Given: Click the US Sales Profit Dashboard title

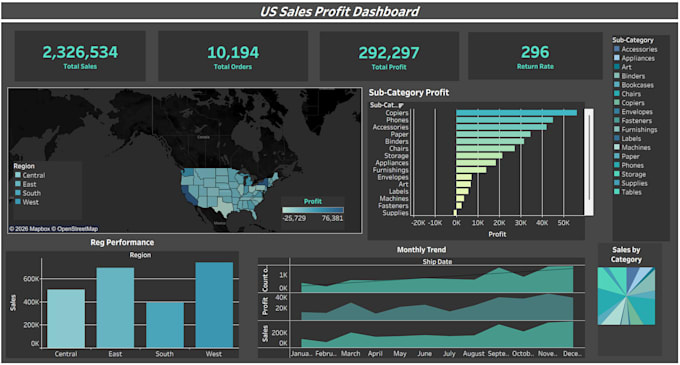Looking at the screenshot, I should click(340, 11).
